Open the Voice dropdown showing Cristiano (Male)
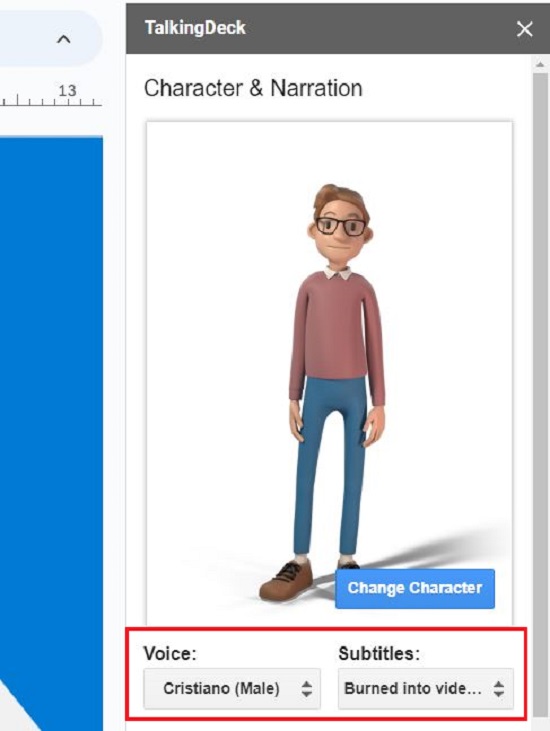Image resolution: width=550 pixels, height=731 pixels. pos(232,689)
